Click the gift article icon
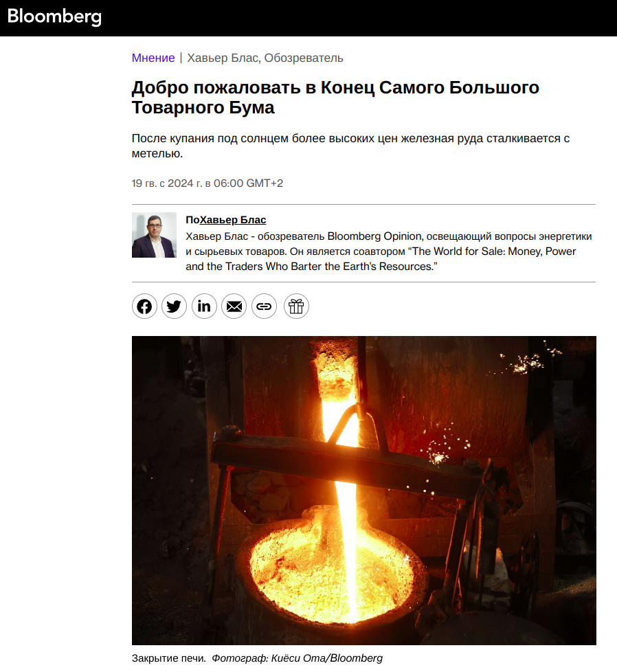 click(x=296, y=306)
